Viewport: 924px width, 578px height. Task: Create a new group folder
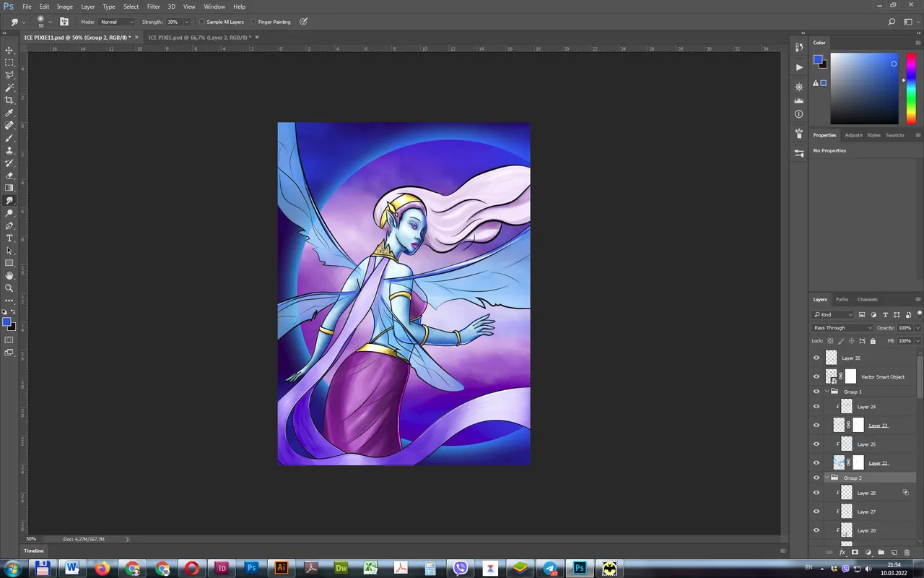point(881,553)
